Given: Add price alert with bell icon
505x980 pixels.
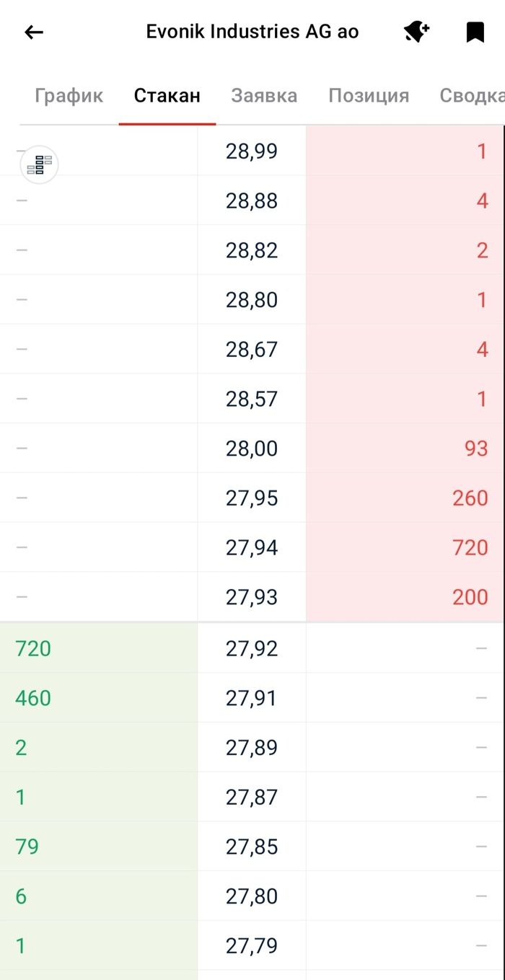Looking at the screenshot, I should coord(416,32).
